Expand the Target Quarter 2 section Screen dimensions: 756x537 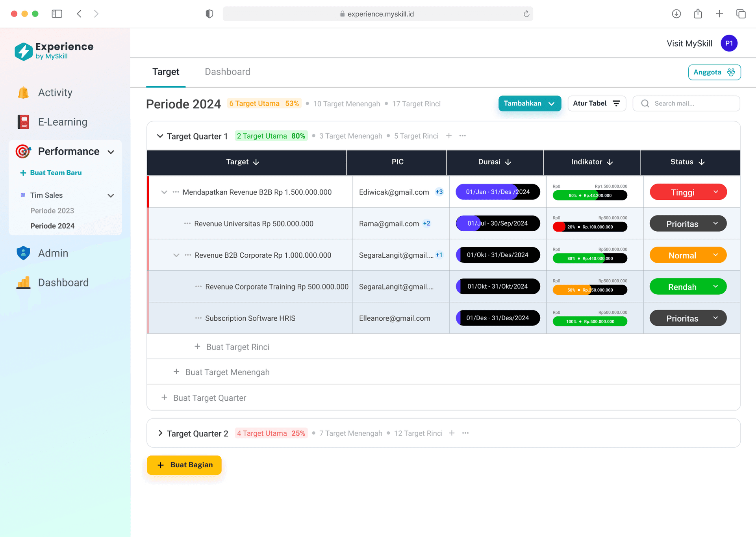click(x=160, y=433)
